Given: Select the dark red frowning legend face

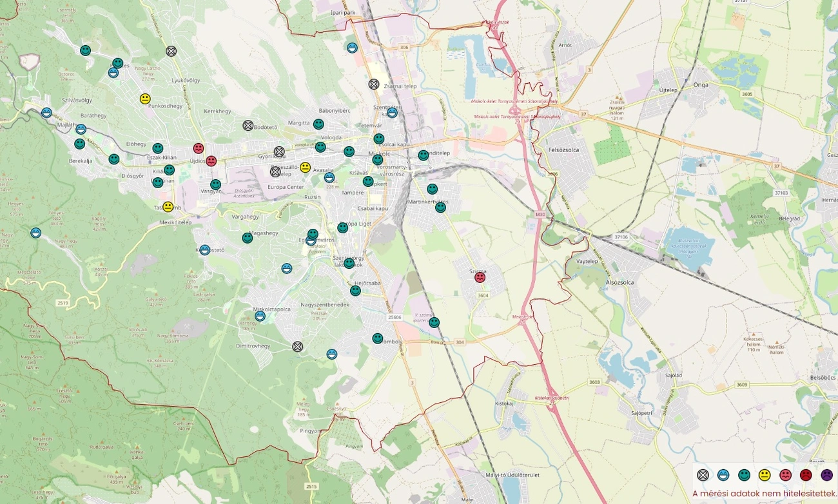Looking at the screenshot, I should [806, 475].
